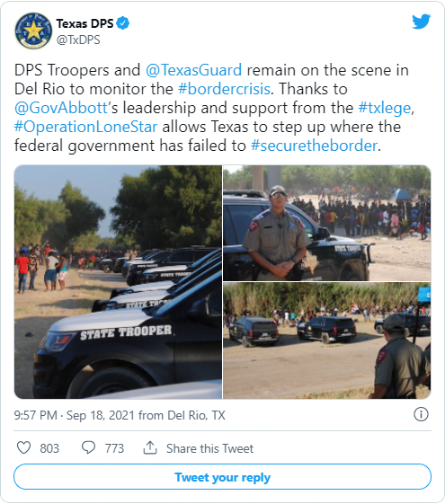This screenshot has height=504, width=445.
Task: Click the Texas DPS profile avatar
Action: click(33, 31)
